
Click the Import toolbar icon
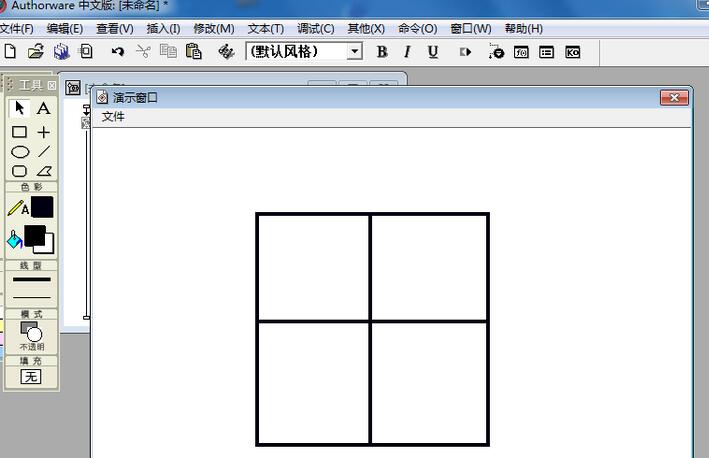tap(85, 52)
